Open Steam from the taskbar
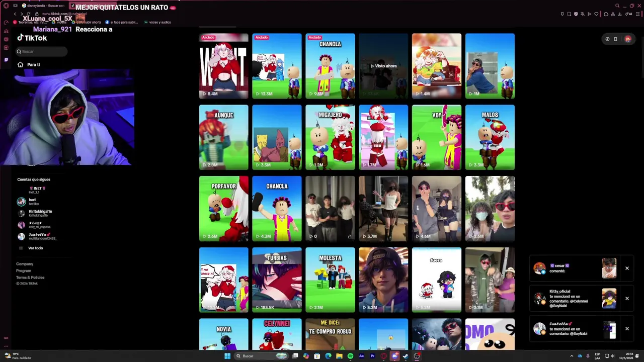The width and height of the screenshot is (644, 362). (x=406, y=356)
